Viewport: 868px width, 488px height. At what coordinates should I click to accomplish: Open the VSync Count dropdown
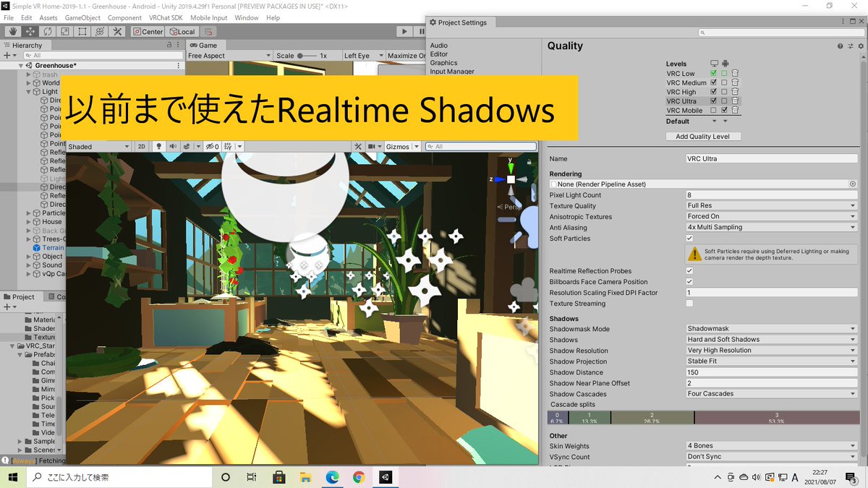point(771,456)
